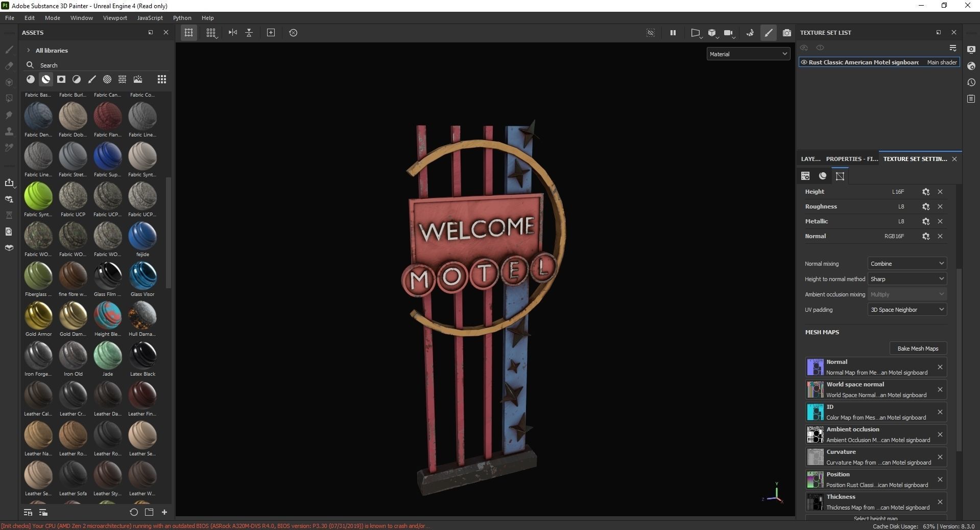Close the Assets panel
980x530 pixels.
166,32
